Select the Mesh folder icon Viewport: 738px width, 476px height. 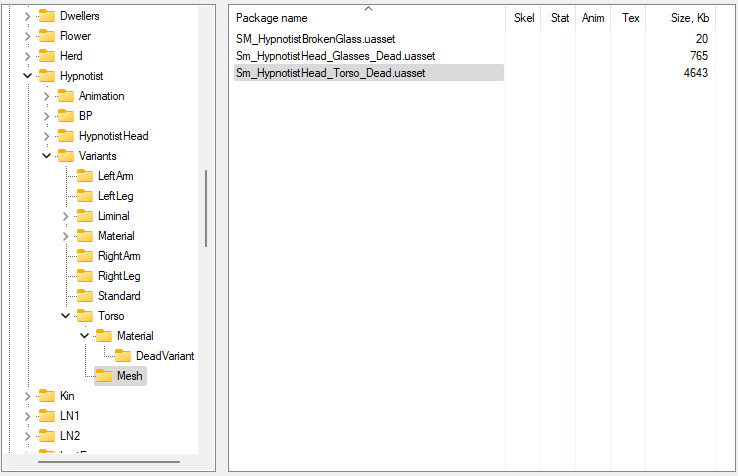point(103,376)
